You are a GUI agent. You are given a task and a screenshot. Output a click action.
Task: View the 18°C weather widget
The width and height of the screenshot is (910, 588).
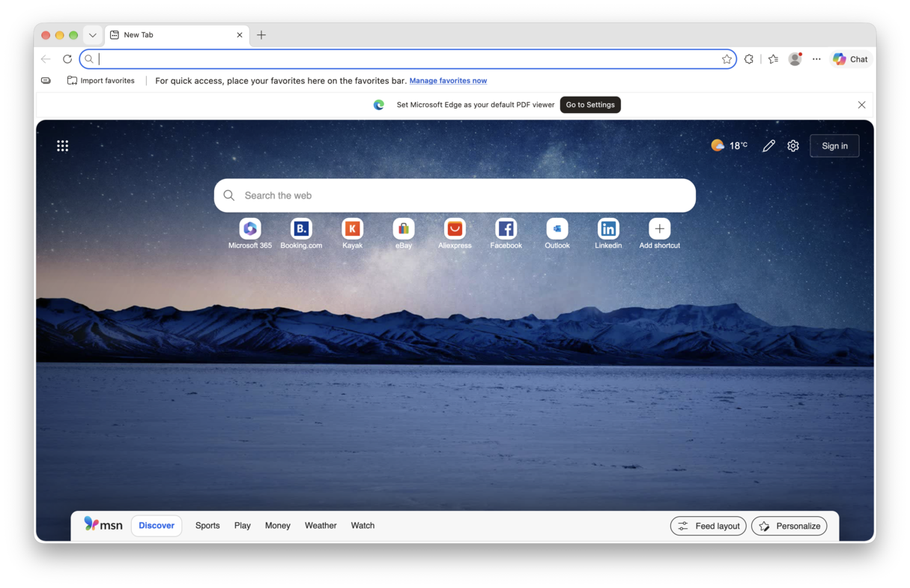pyautogui.click(x=729, y=145)
